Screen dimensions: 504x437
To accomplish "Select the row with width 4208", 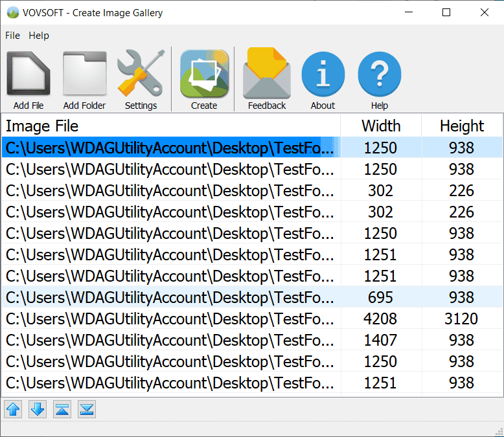I will pos(252,319).
